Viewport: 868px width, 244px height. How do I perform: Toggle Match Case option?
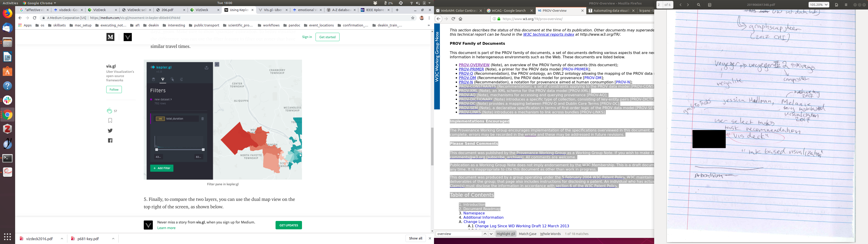(527, 234)
